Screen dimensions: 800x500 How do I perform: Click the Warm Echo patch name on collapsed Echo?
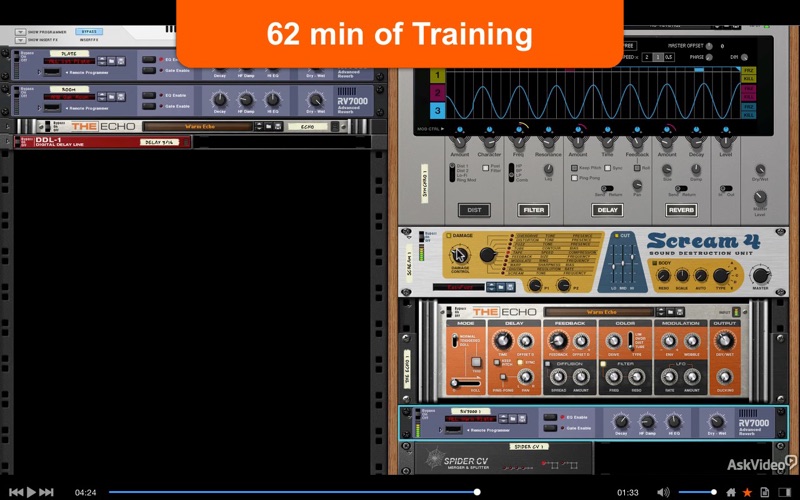point(198,126)
